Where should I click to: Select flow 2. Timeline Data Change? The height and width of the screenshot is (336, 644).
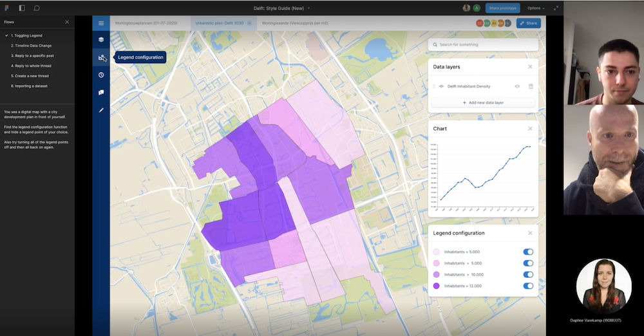31,46
